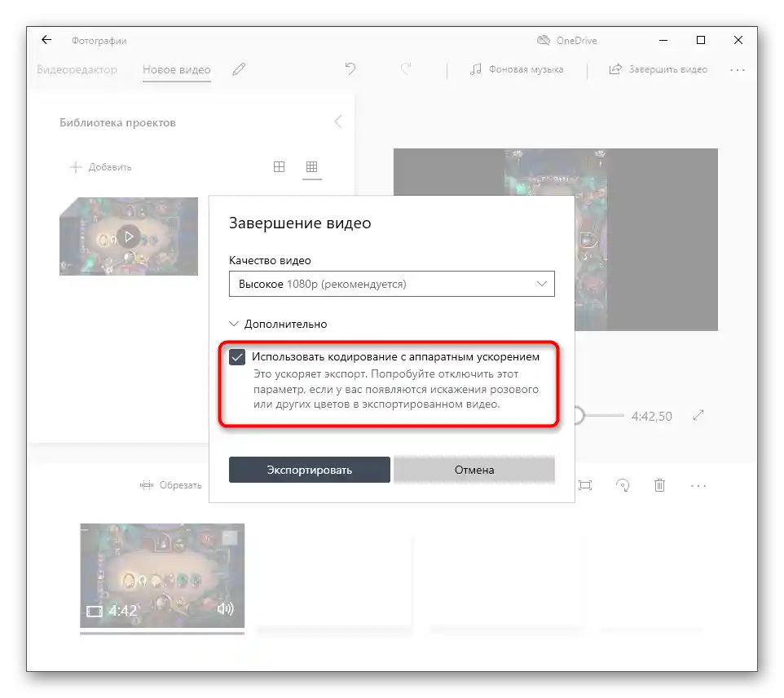Undo last action arrow
This screenshot has height=698, width=784.
pyautogui.click(x=350, y=68)
